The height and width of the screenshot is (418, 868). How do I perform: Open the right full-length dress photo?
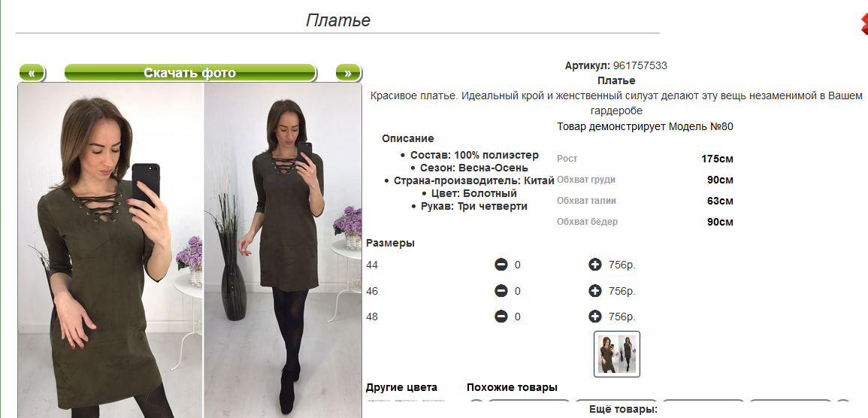pyautogui.click(x=283, y=248)
